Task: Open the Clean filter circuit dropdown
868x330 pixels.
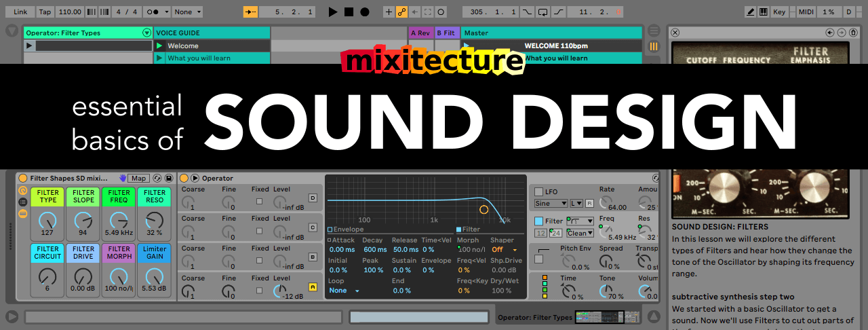Action: (580, 233)
